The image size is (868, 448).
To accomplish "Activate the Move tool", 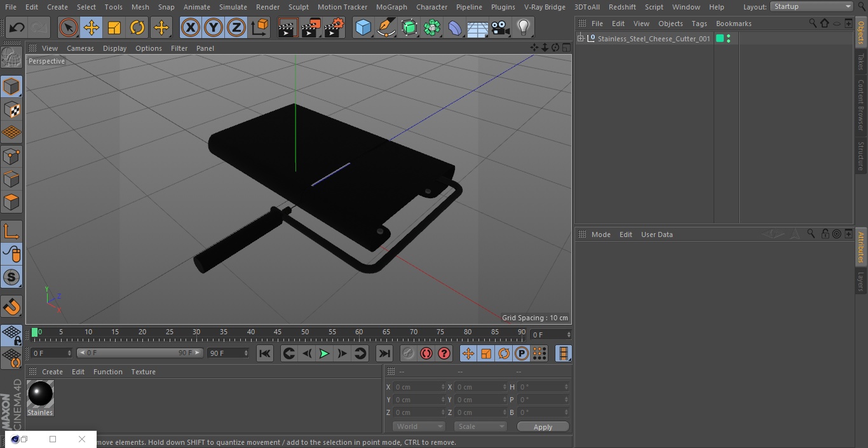I will [92, 28].
